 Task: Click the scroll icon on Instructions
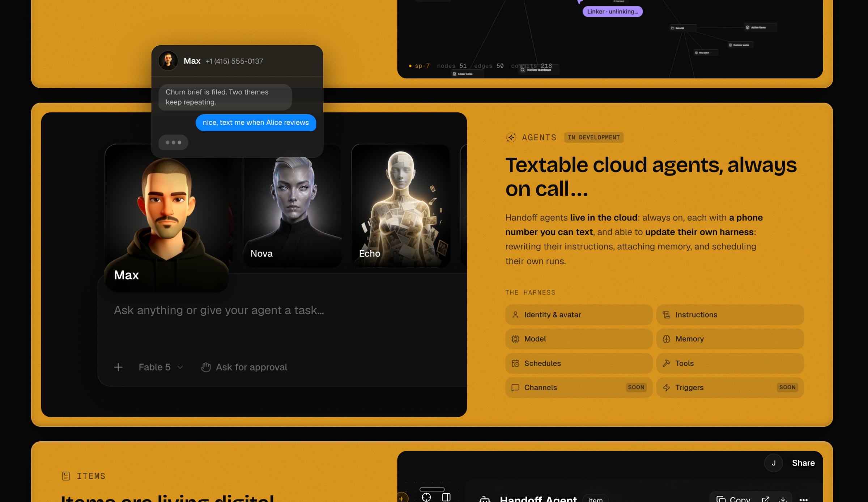pyautogui.click(x=666, y=315)
